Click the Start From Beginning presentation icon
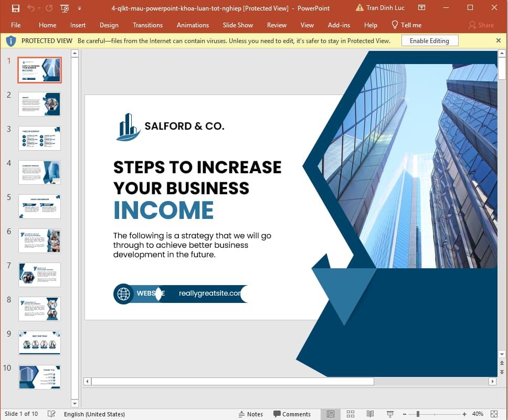508x420 pixels. coord(64,8)
